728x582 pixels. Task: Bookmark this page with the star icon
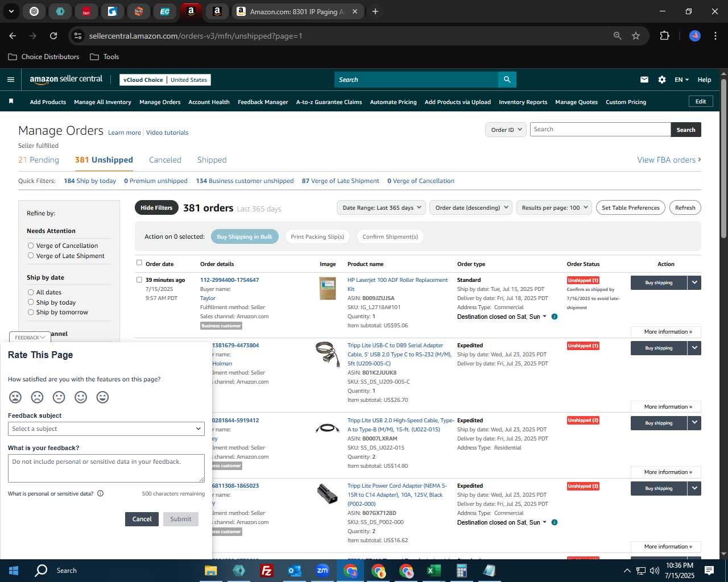636,36
